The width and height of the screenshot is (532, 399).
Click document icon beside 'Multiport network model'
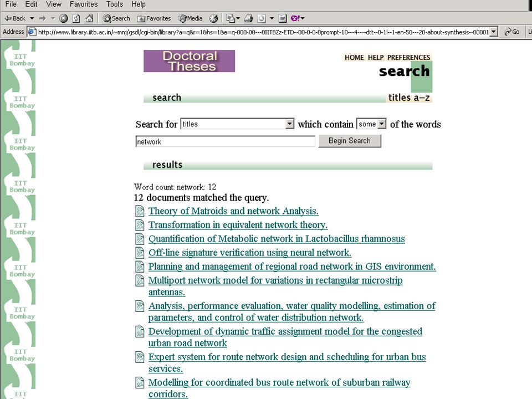tap(140, 280)
